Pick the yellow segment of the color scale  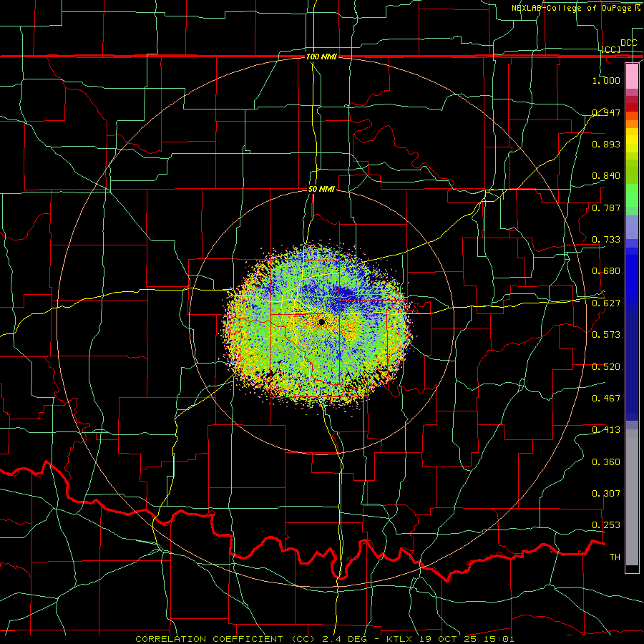(632, 140)
